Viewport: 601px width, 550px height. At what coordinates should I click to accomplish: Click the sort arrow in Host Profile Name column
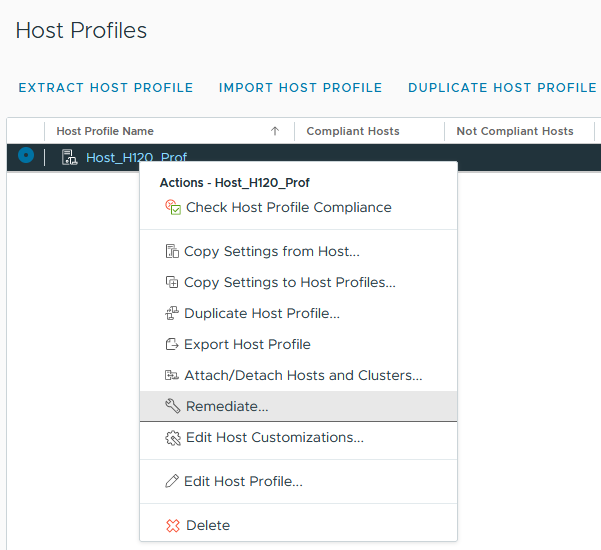click(x=275, y=131)
